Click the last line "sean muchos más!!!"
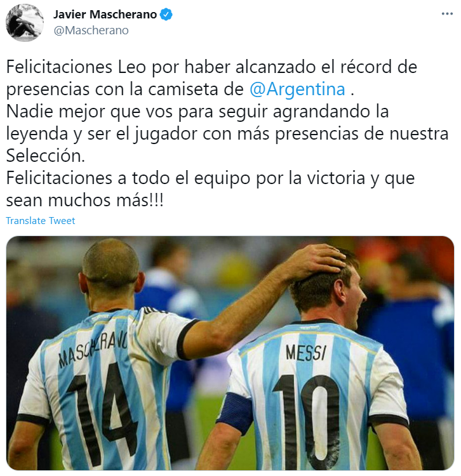Screen dimensions: 461x476 pos(84,201)
